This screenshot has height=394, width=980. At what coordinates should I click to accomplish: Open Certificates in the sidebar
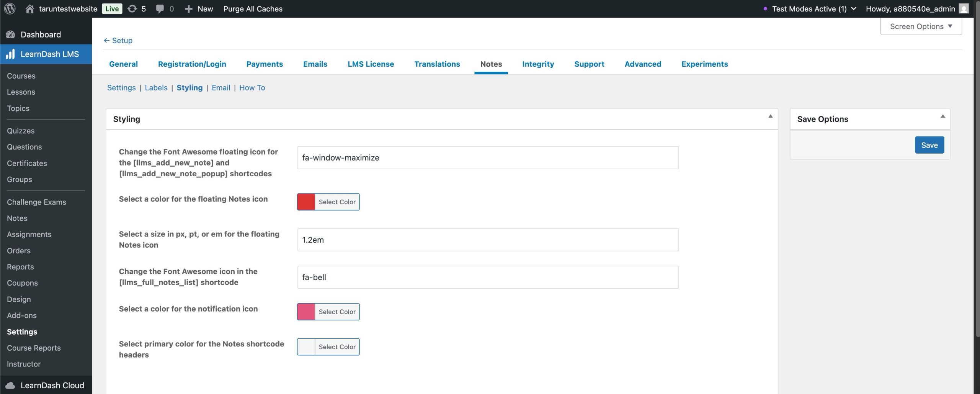point(27,163)
